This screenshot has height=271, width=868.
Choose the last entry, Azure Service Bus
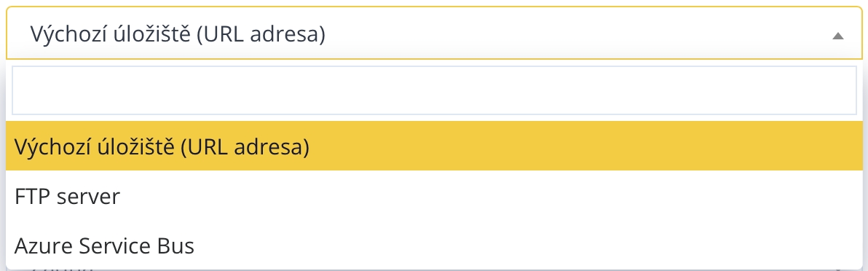click(434, 245)
